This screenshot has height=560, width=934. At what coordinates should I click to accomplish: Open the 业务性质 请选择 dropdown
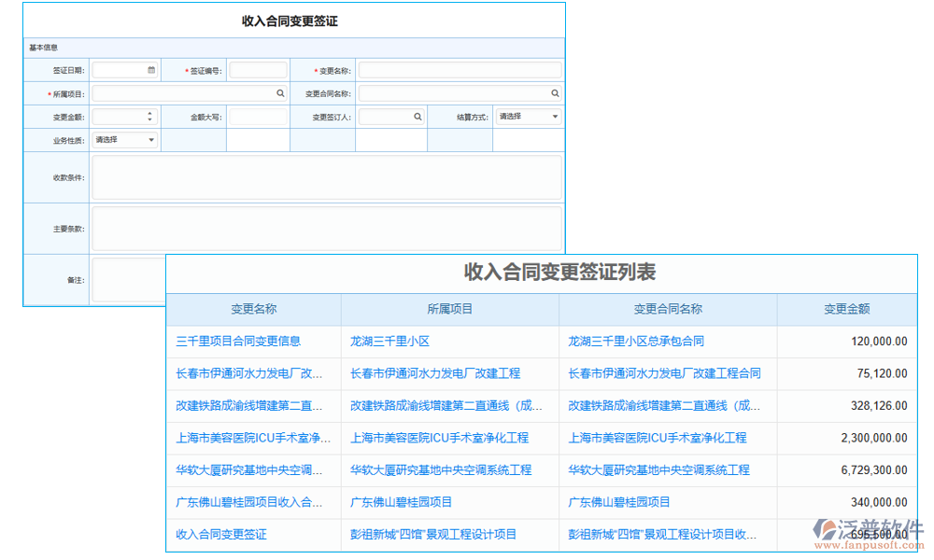point(126,139)
